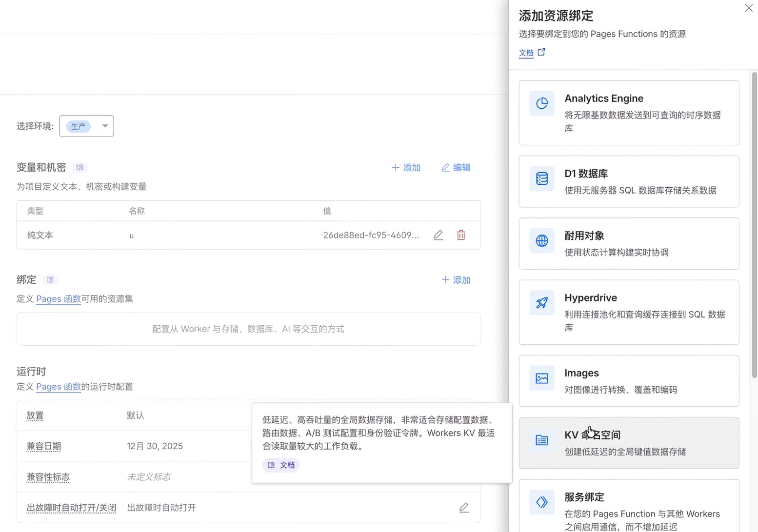
Task: Select the Hyperdrive resource card
Action: coord(629,312)
